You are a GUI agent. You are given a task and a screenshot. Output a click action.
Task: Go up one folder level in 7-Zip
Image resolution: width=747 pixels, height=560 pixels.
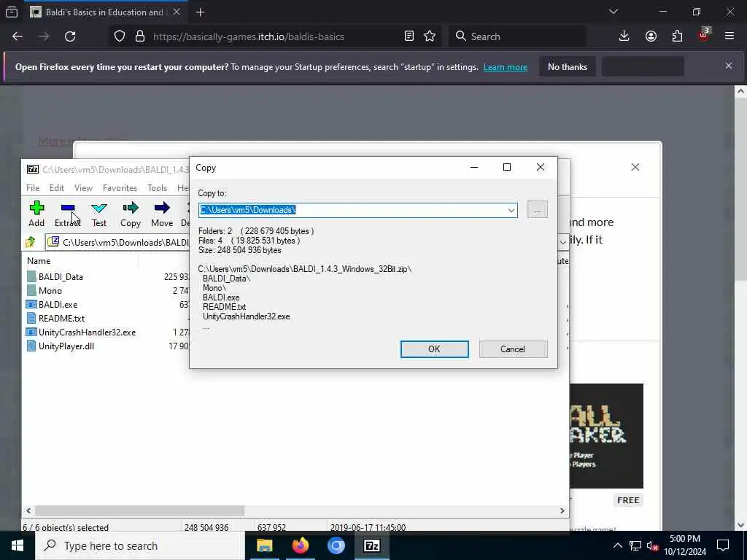[31, 242]
